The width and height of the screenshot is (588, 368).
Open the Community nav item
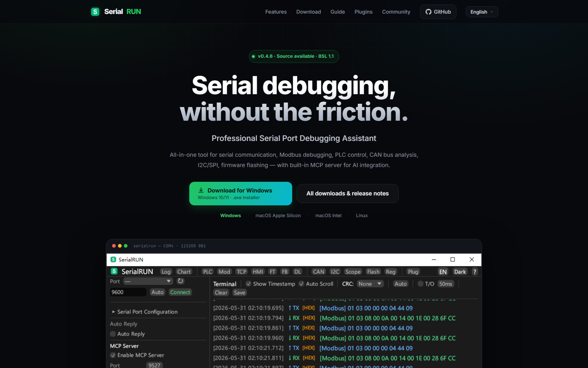click(x=396, y=12)
